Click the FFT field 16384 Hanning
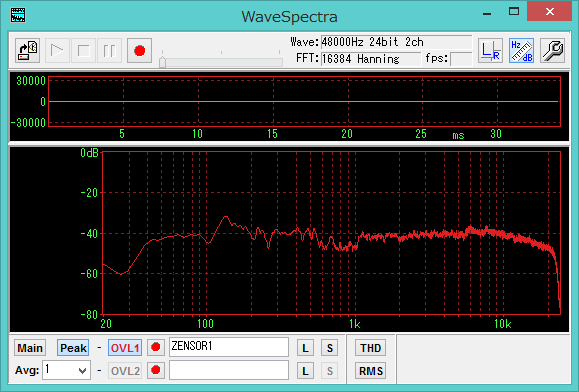Image resolution: width=579 pixels, height=392 pixels. point(371,59)
